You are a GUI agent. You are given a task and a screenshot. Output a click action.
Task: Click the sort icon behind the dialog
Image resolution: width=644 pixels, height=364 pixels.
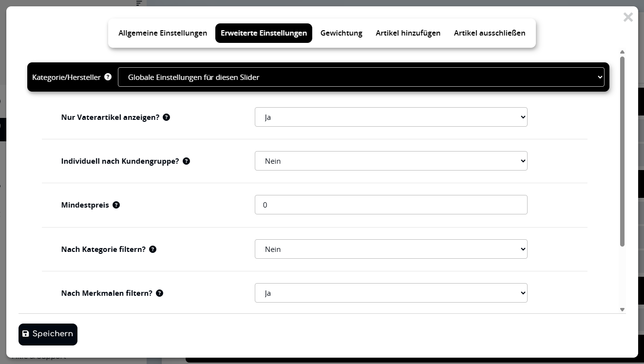pos(140,3)
